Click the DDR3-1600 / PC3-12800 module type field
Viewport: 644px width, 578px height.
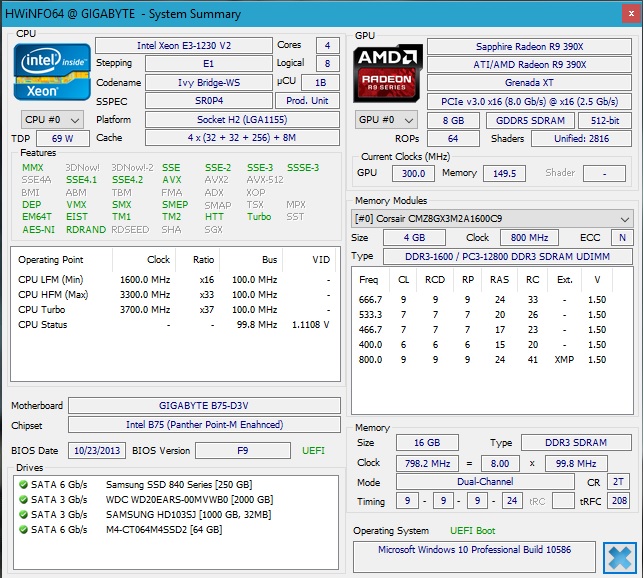(x=508, y=256)
